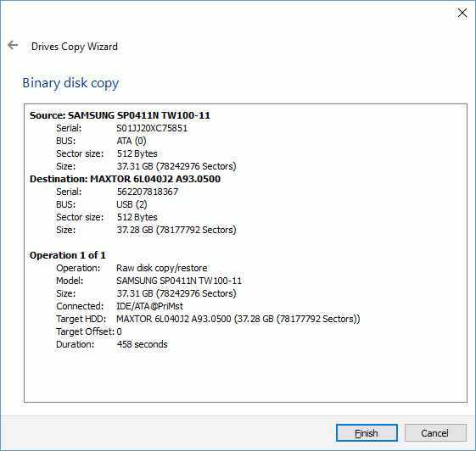Click destination size 37.28 GB (78177792 Sectors)
Image resolution: width=476 pixels, height=451 pixels.
point(176,230)
